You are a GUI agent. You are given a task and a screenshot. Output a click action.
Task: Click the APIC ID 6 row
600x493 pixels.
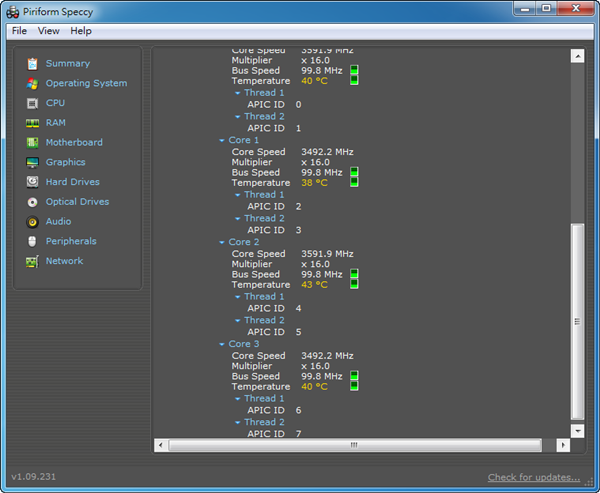[274, 410]
